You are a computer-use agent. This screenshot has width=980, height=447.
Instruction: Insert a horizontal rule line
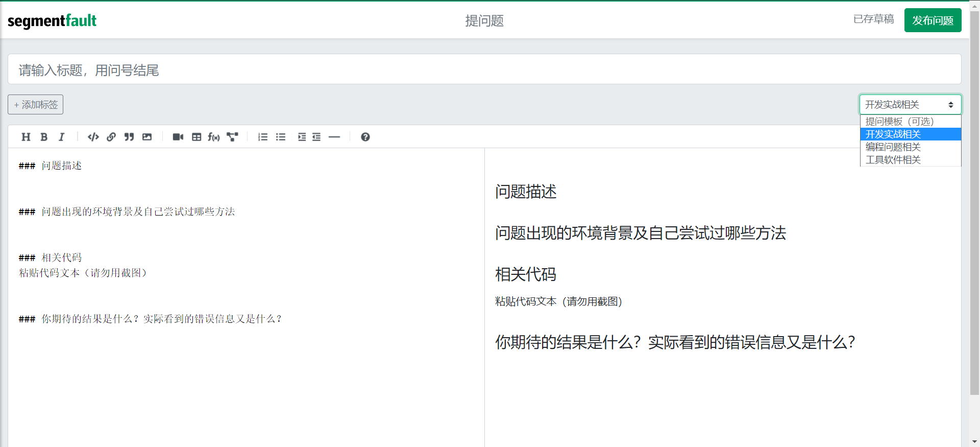pyautogui.click(x=334, y=137)
